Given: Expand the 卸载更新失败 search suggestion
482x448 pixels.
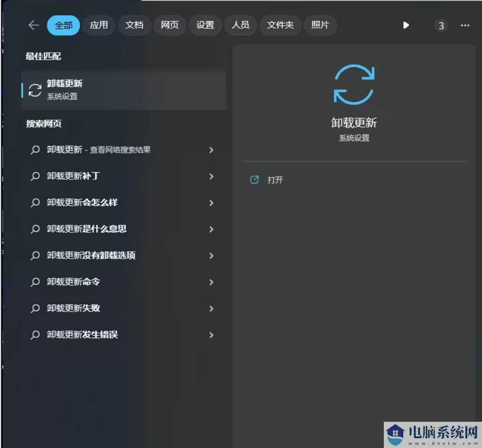Looking at the screenshot, I should pos(211,308).
